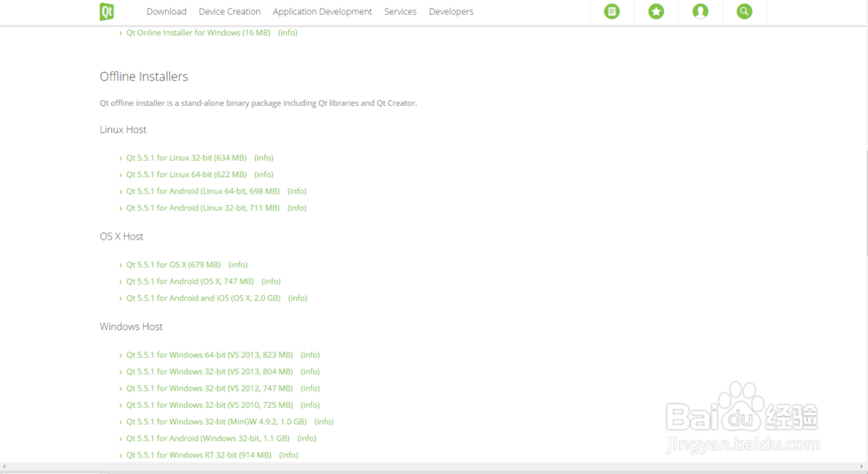Open info for Windows 32-bit VS 2013
Screen dimensions: 868x474
(310, 372)
